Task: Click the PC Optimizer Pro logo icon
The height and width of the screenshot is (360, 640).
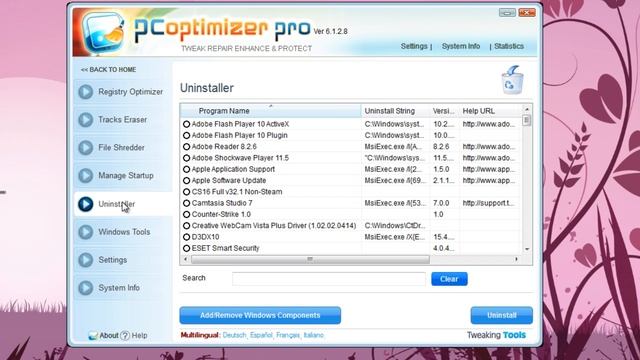Action: [103, 32]
